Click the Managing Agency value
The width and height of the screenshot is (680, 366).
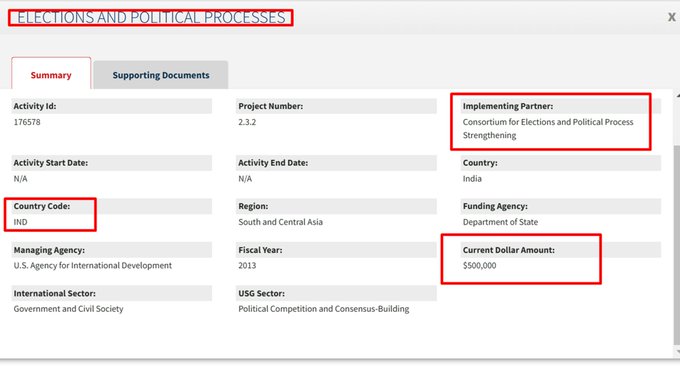coord(92,265)
